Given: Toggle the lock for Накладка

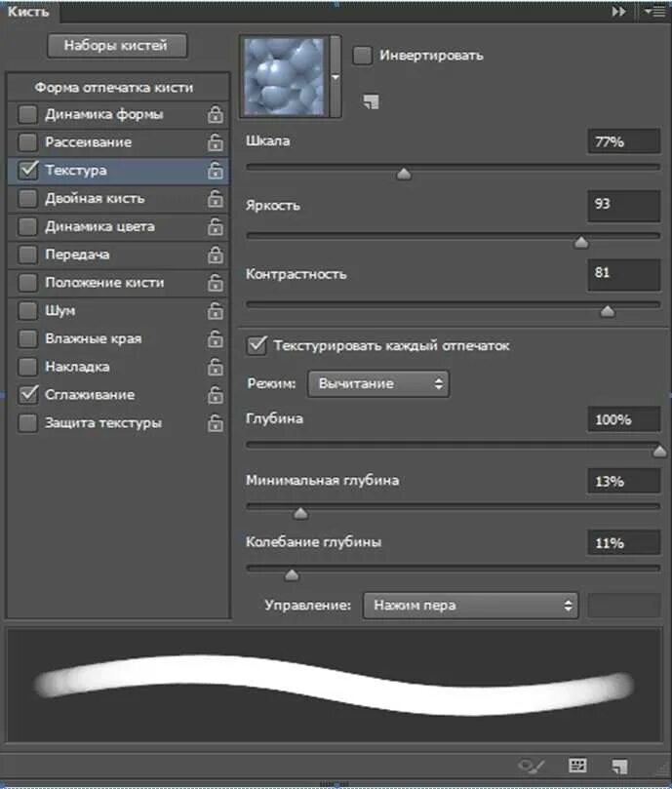Looking at the screenshot, I should tap(216, 368).
